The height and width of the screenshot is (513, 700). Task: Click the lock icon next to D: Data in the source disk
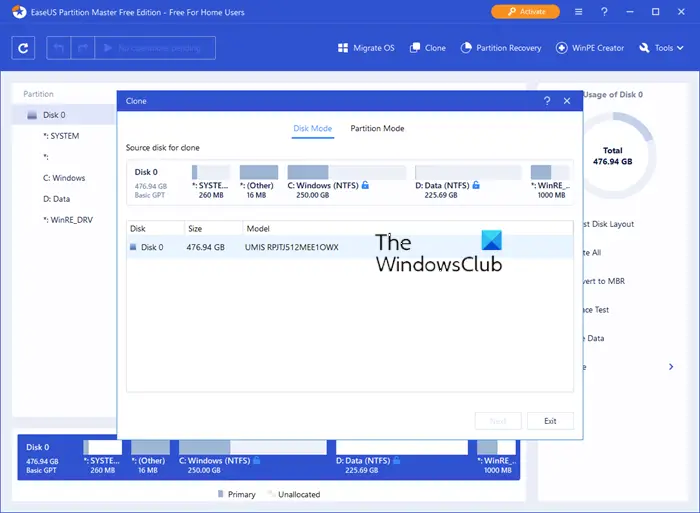click(476, 185)
